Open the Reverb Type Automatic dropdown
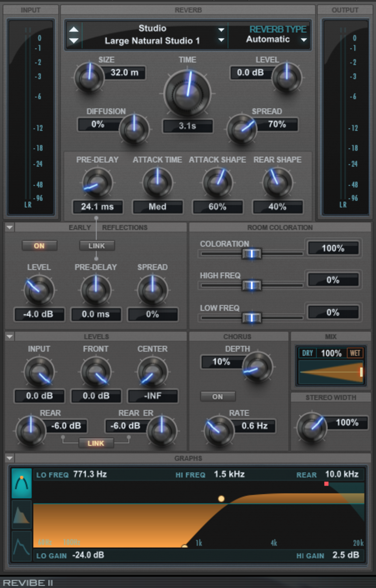 tap(303, 40)
